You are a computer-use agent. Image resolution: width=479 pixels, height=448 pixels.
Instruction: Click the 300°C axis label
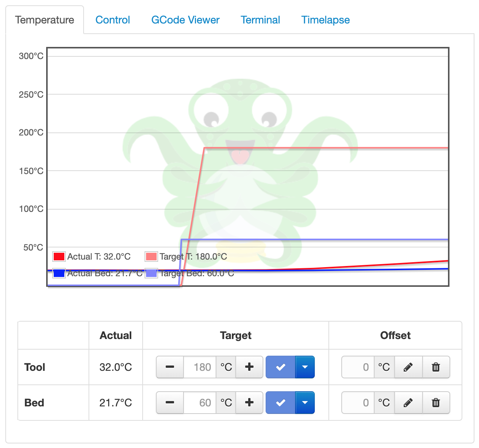click(31, 56)
